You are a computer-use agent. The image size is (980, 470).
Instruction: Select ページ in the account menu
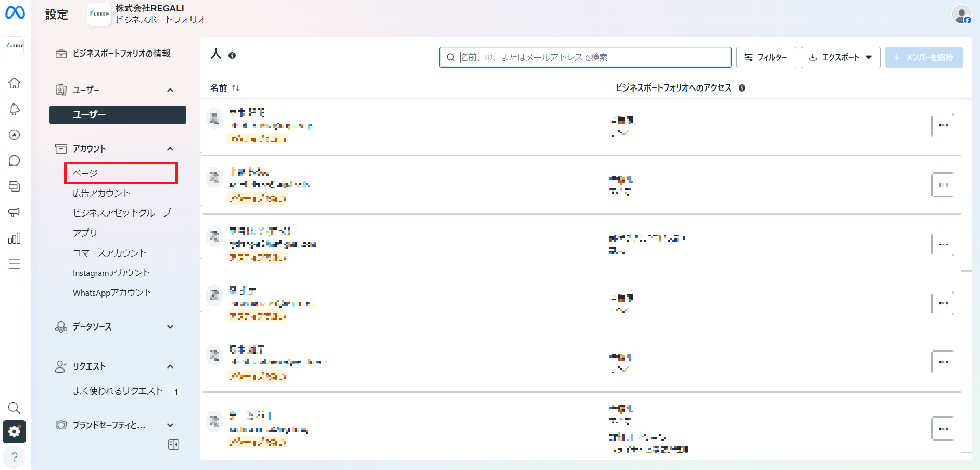(x=121, y=173)
